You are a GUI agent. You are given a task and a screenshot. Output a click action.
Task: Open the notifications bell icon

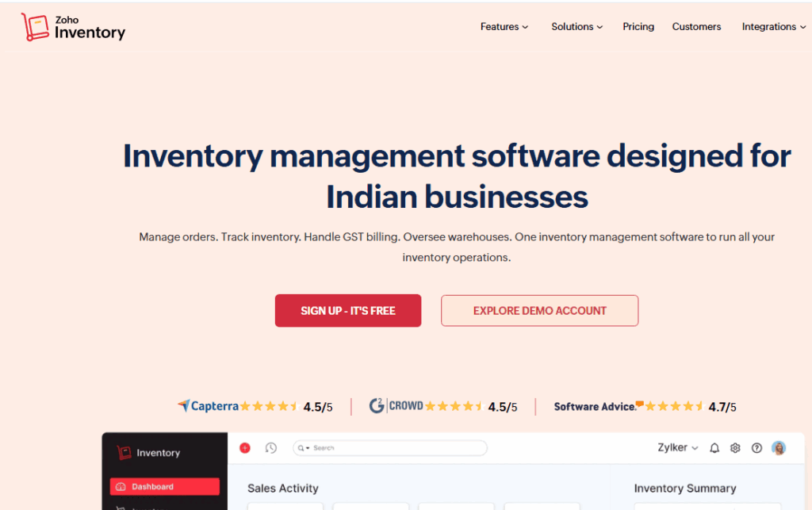tap(714, 448)
